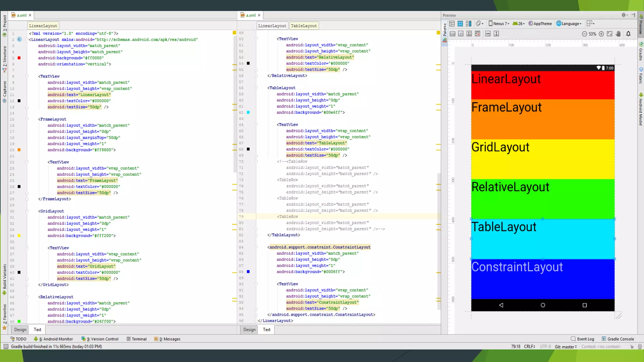Toggle Blueprint design surface view
The height and width of the screenshot is (362, 644).
point(460,24)
